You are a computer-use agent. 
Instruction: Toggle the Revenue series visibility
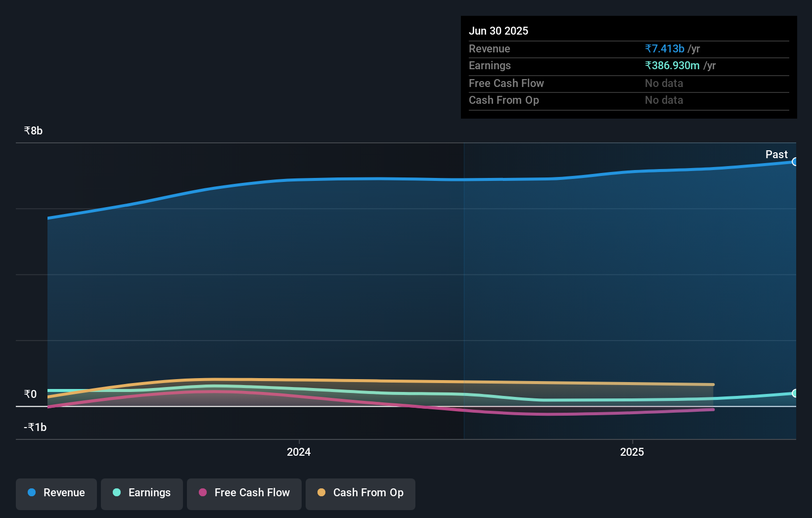tap(56, 494)
